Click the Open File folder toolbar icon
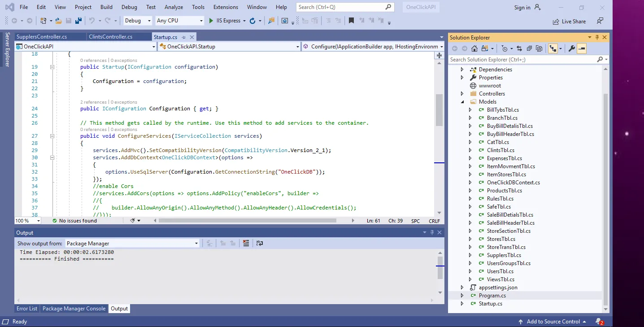 pos(59,21)
